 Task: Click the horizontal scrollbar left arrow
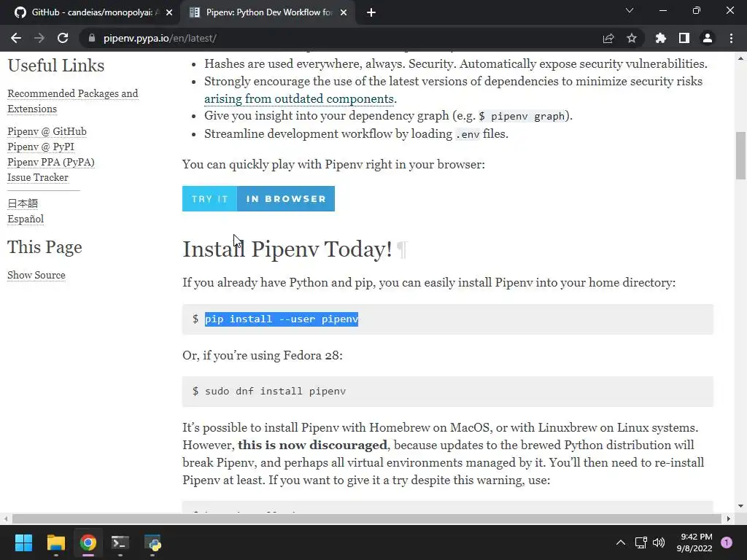coord(5,518)
